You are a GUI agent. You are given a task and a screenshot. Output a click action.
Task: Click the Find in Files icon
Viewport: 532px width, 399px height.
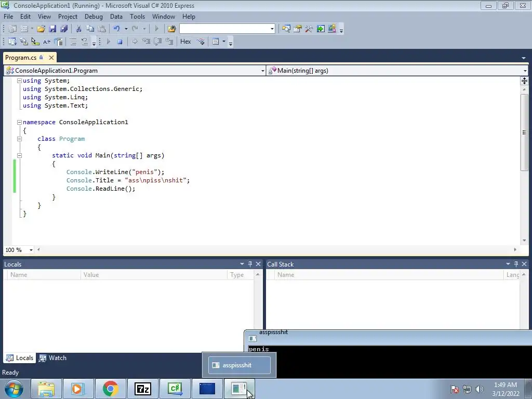(171, 29)
